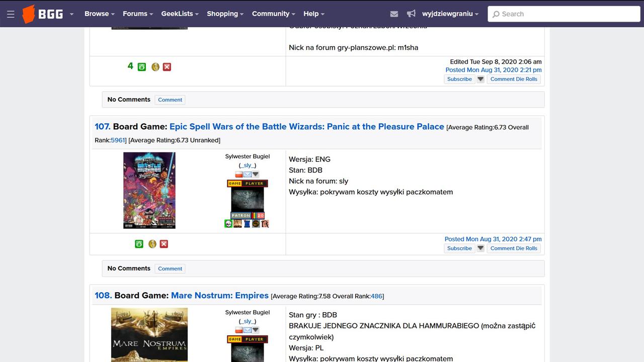Focus the Search field

click(563, 14)
